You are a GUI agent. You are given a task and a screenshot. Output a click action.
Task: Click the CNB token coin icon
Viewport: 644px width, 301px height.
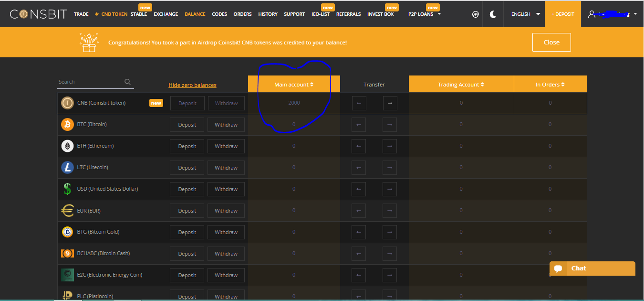[x=67, y=103]
